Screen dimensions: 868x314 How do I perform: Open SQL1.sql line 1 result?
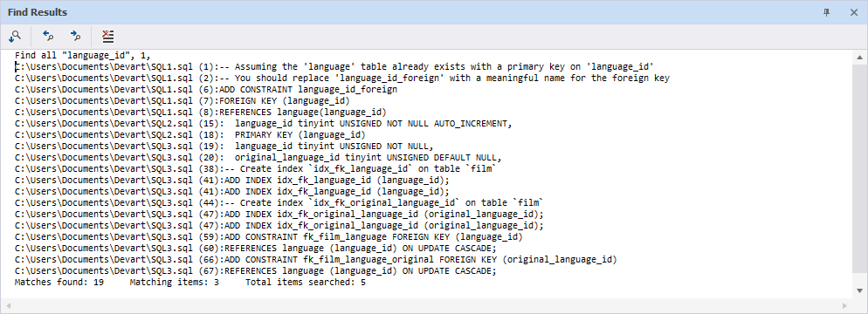(335, 66)
